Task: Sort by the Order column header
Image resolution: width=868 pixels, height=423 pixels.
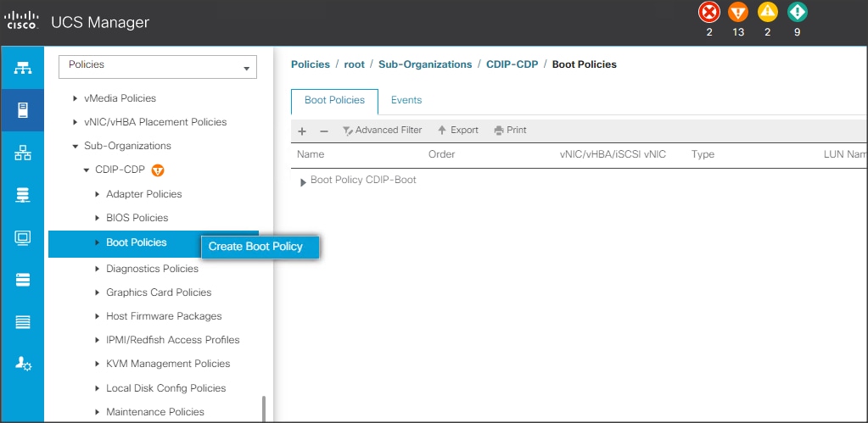Action: 442,154
